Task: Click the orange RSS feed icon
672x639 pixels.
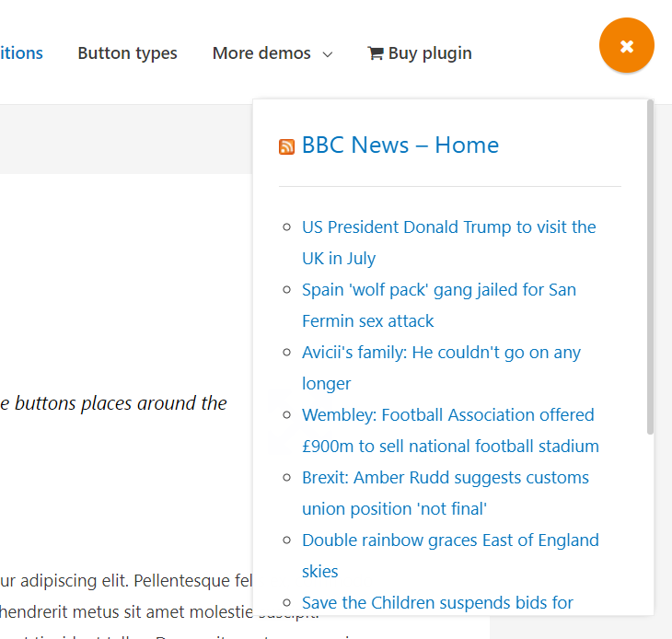Action: (x=286, y=146)
